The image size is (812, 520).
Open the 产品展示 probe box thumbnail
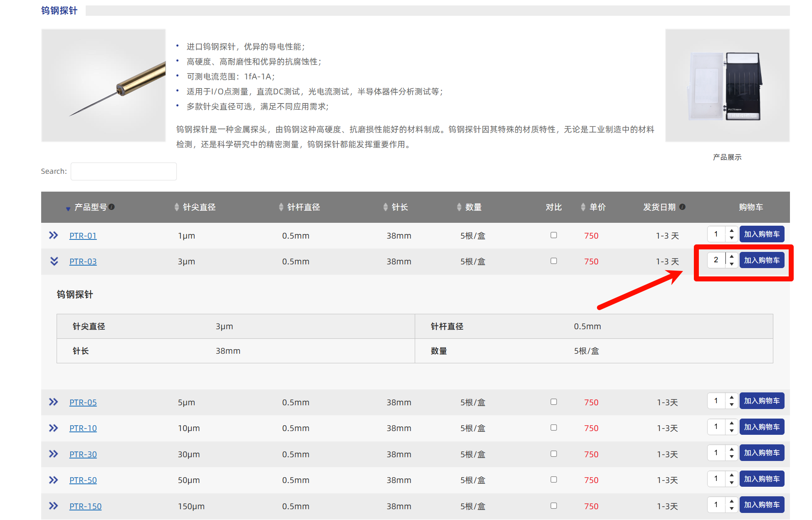pyautogui.click(x=727, y=86)
